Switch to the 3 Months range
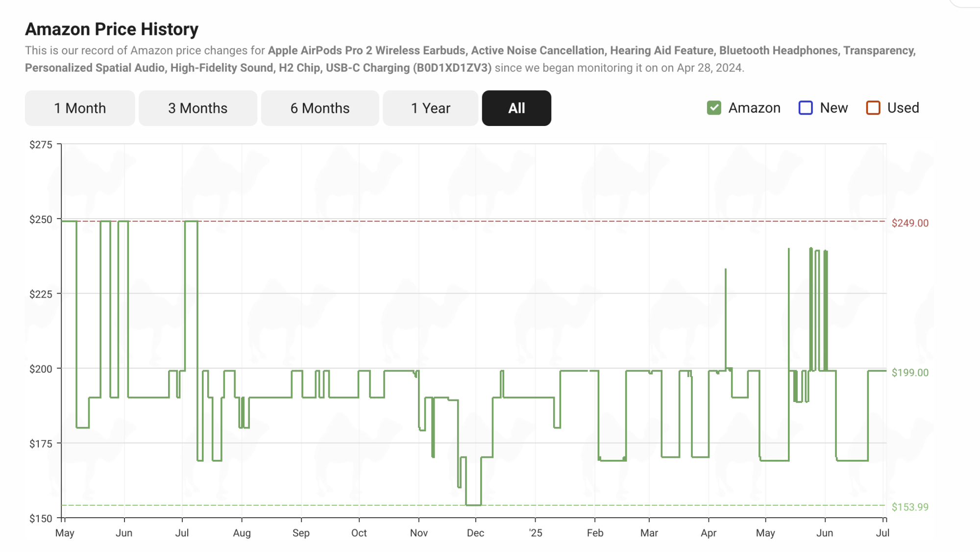This screenshot has width=980, height=552. point(198,108)
